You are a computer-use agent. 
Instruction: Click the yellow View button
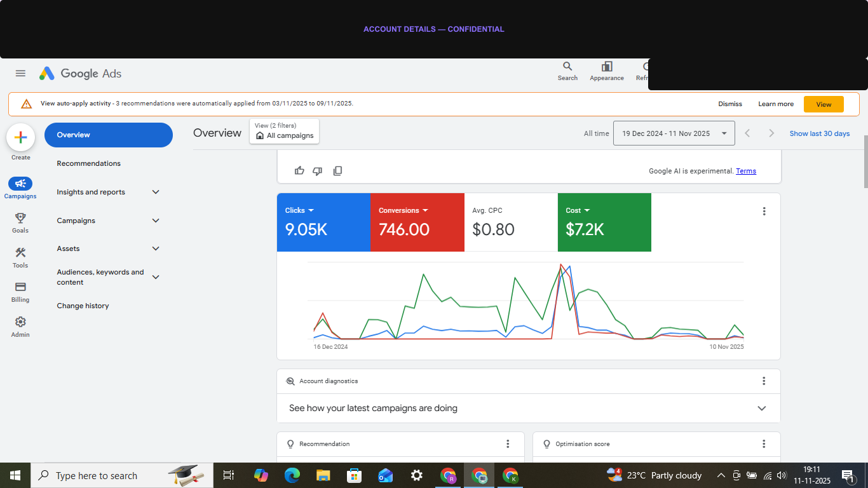pyautogui.click(x=824, y=104)
